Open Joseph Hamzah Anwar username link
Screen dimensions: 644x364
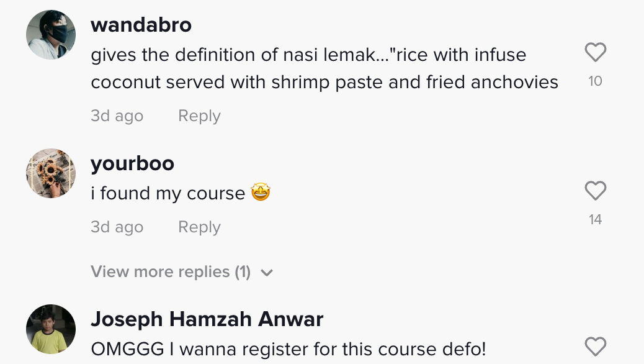click(x=207, y=319)
